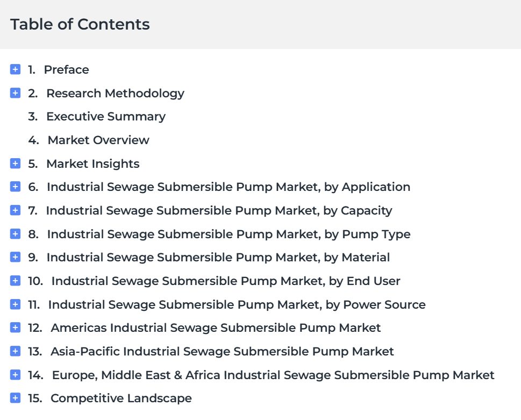The image size is (521, 420).
Task: Expand the Preface section plus icon
Action: click(15, 69)
